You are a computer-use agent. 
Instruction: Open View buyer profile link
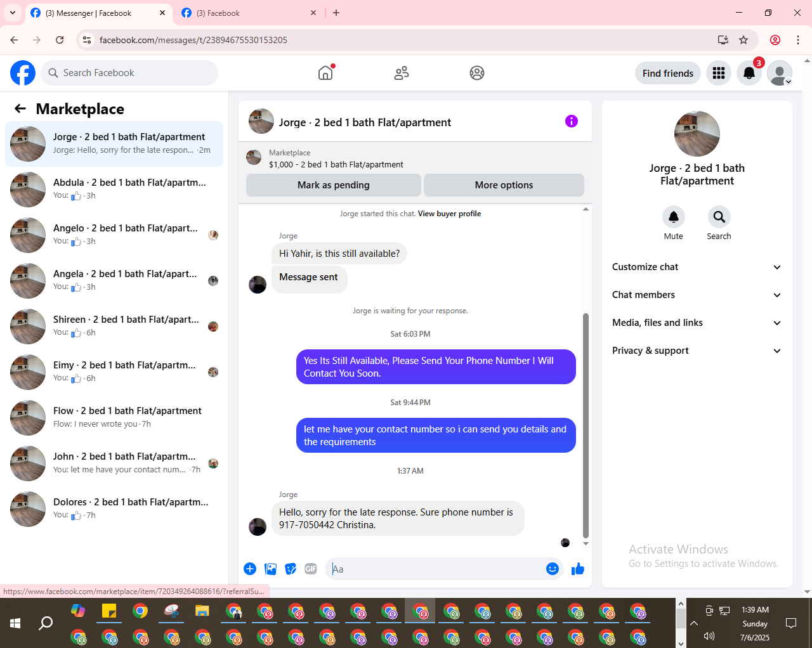click(449, 214)
